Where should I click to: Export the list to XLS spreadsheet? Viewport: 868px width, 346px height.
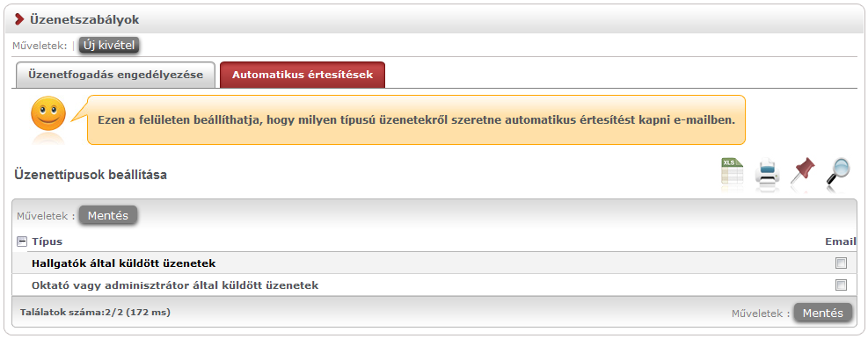732,172
